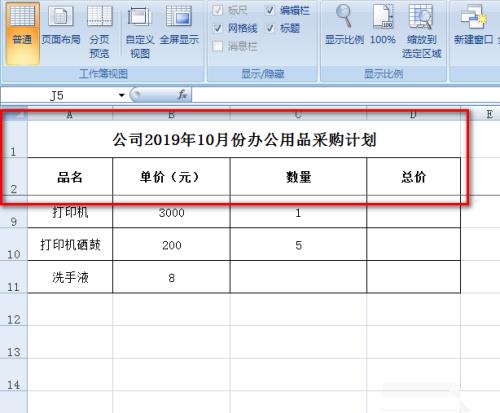Select the cell containing 3000
This screenshot has width=500, height=413.
pyautogui.click(x=171, y=212)
